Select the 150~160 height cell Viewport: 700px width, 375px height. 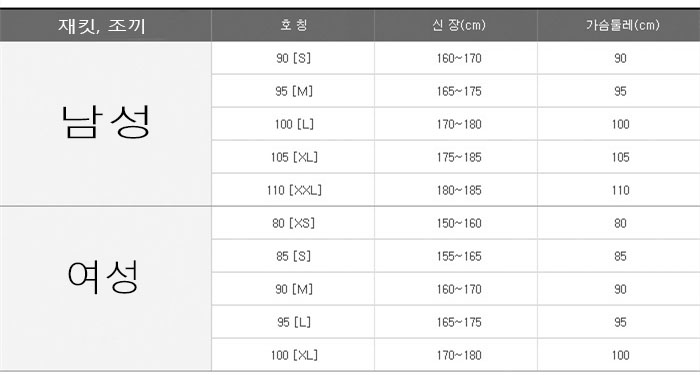coord(456,223)
